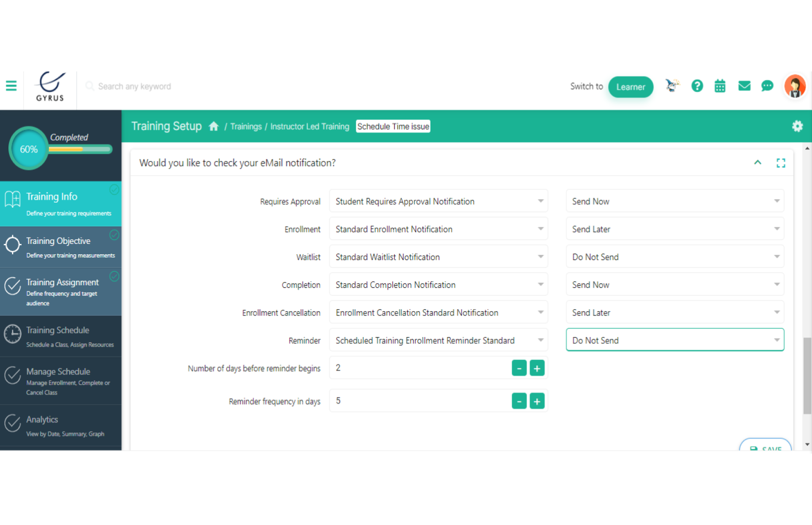Change Enrollment Cancellation Send Later option
The image size is (812, 525).
tap(675, 313)
